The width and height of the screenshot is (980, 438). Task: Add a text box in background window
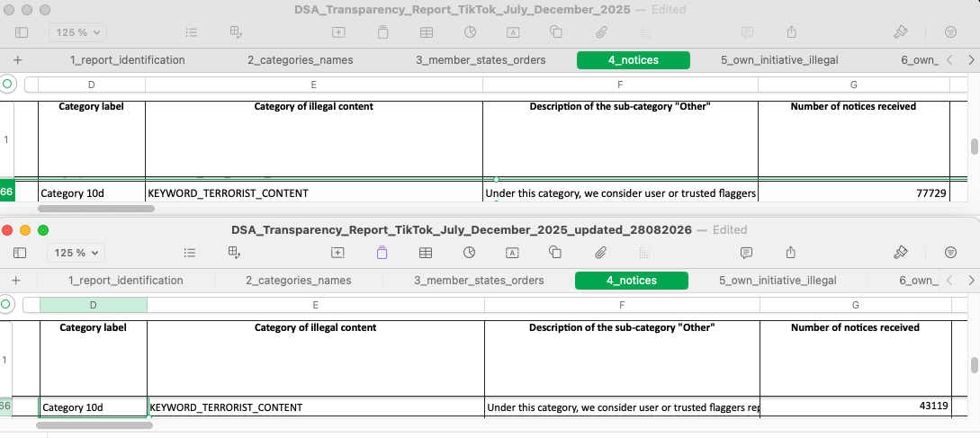pyautogui.click(x=513, y=31)
